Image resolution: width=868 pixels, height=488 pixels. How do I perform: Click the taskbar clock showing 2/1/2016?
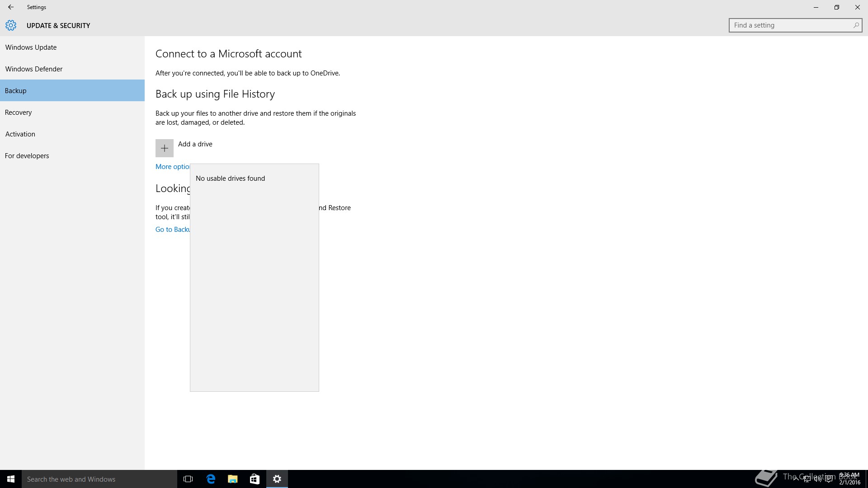(849, 479)
